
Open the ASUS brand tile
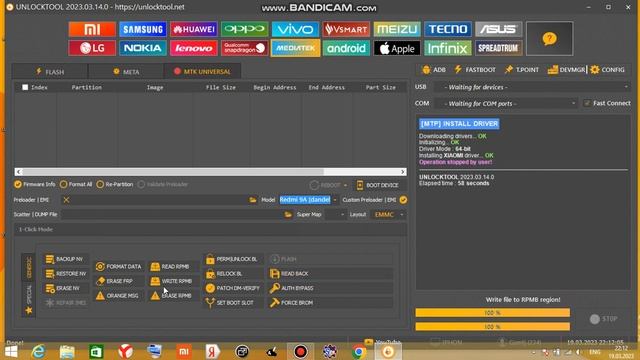coord(498,29)
